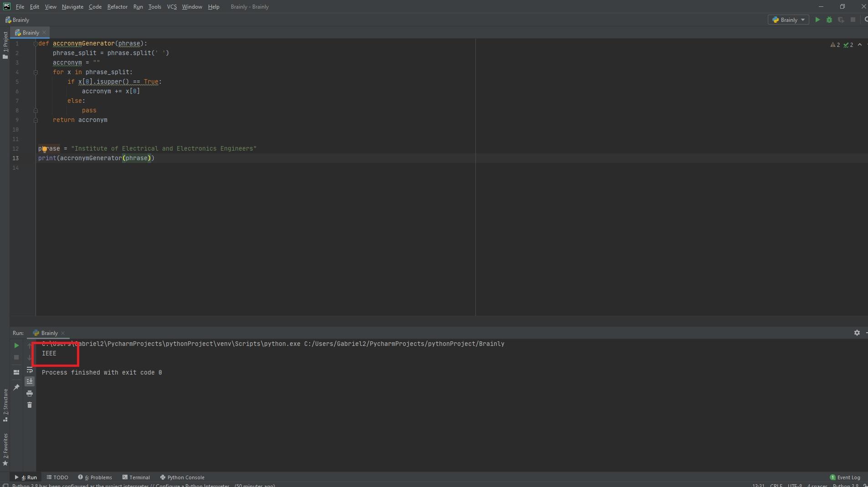
Task: Click the warnings count inspection indicator
Action: [x=835, y=45]
